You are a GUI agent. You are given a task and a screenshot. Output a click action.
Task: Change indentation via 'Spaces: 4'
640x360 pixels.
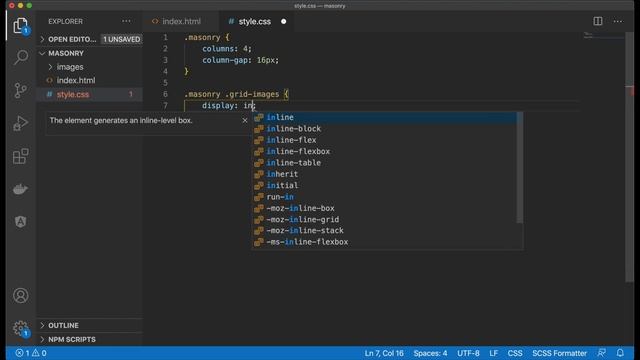pos(430,353)
